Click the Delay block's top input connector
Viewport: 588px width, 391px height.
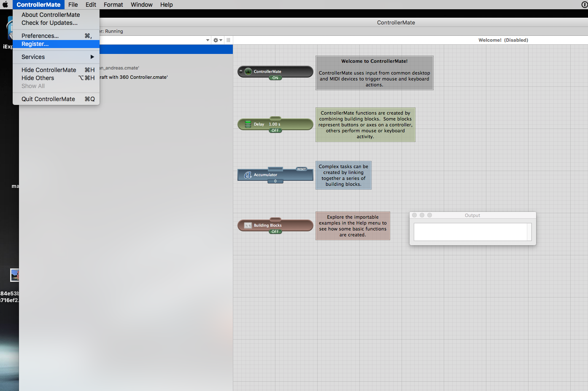point(275,118)
